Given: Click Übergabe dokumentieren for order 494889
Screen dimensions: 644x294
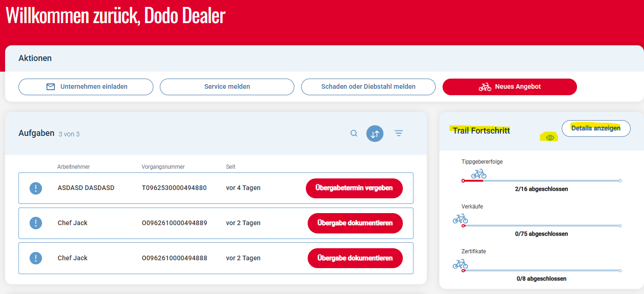Looking at the screenshot, I should coord(355,223).
